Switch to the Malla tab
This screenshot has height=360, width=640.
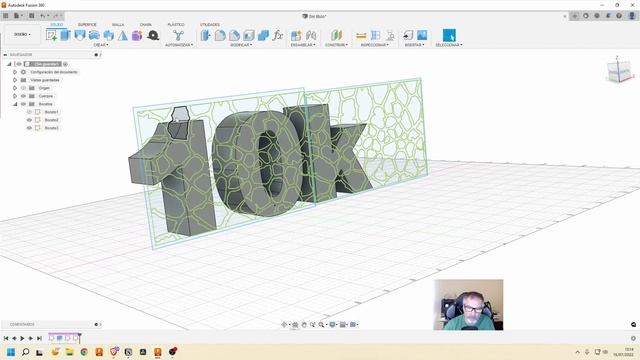(118, 25)
